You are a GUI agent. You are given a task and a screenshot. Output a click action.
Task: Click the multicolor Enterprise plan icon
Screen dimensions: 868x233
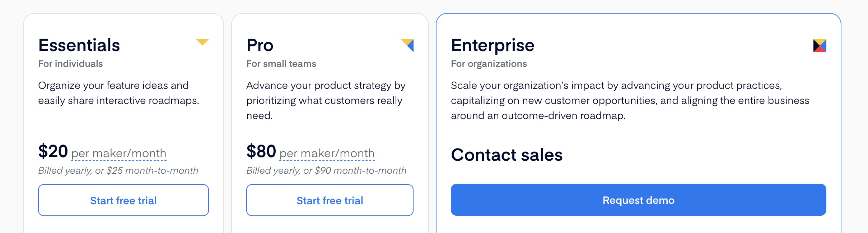click(x=820, y=46)
